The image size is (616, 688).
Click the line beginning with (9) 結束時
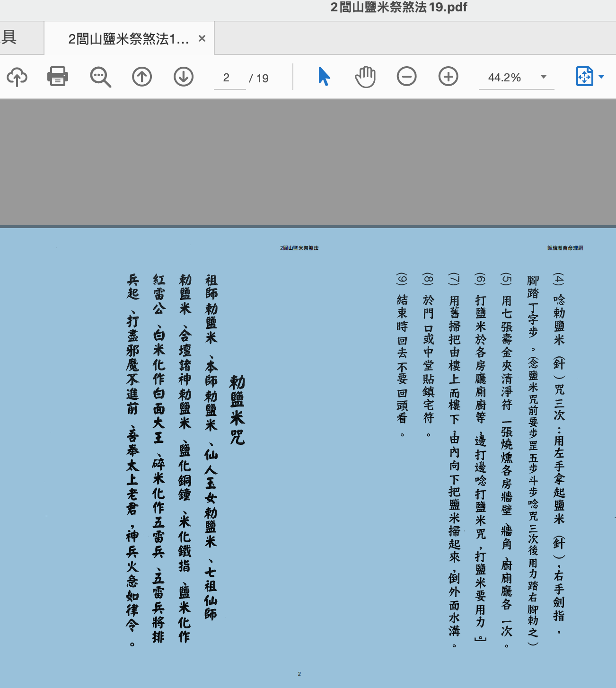tap(402, 355)
